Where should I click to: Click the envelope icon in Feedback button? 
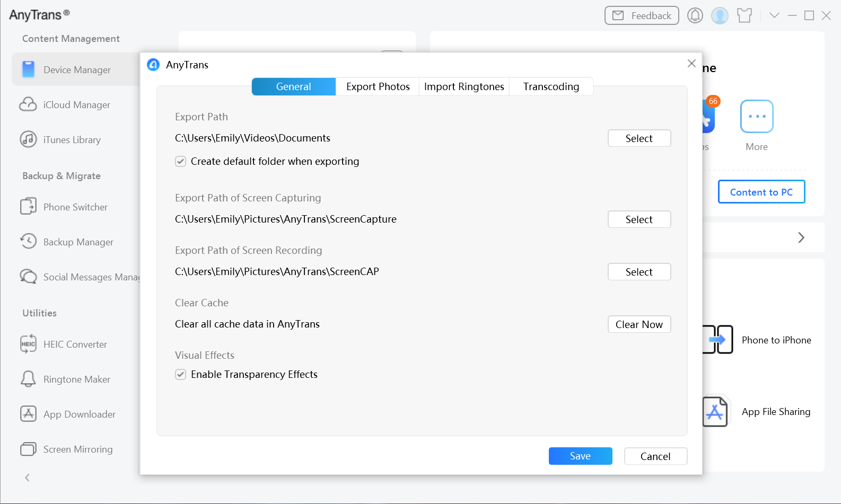(x=618, y=15)
